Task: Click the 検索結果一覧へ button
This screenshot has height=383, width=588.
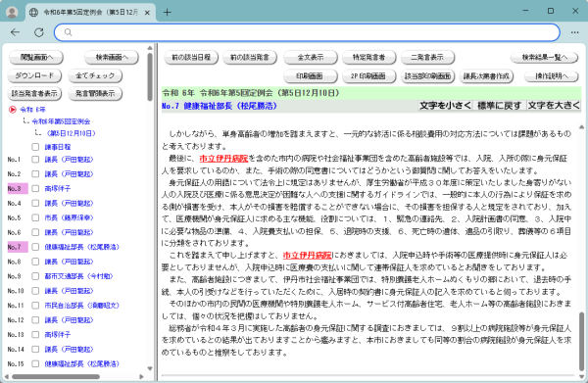Action: pos(545,58)
